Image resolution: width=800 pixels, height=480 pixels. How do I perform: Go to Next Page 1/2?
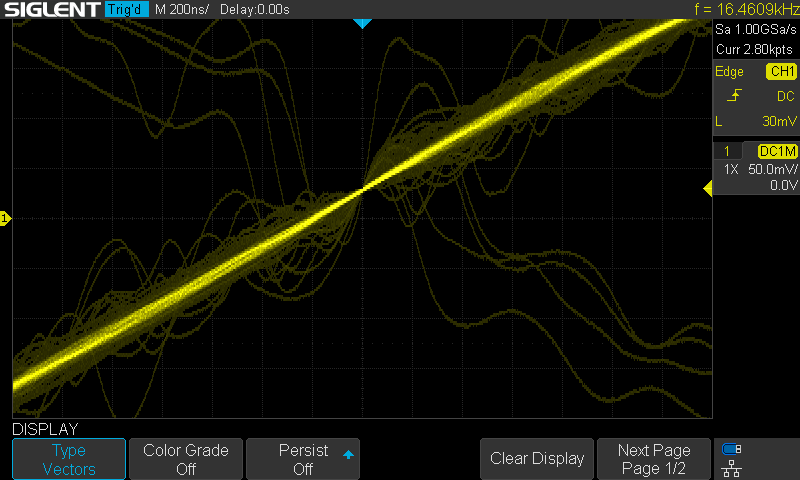[654, 459]
